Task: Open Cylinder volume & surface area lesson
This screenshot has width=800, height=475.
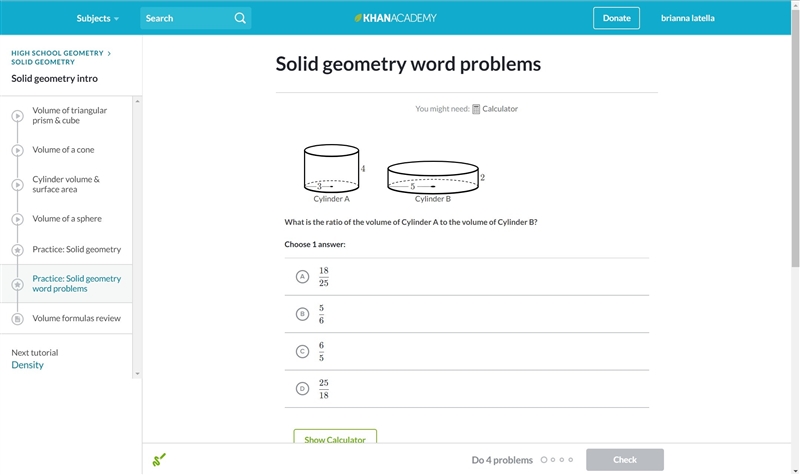Action: (x=66, y=184)
